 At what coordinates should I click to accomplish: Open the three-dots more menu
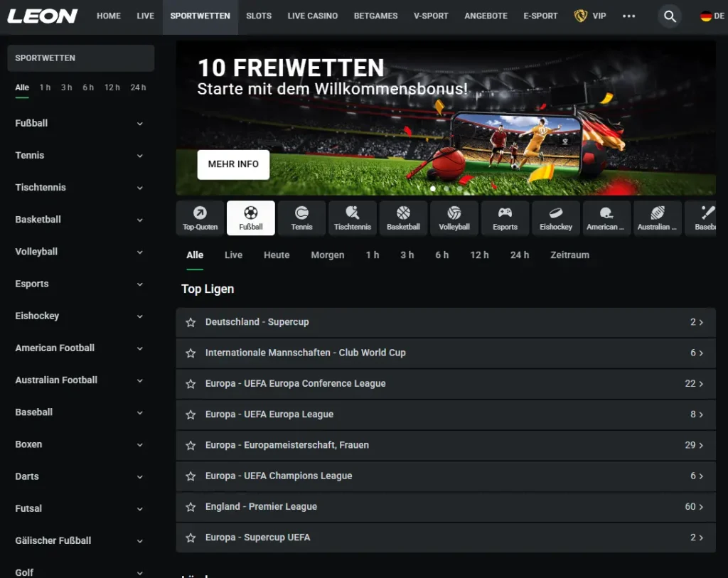click(628, 16)
